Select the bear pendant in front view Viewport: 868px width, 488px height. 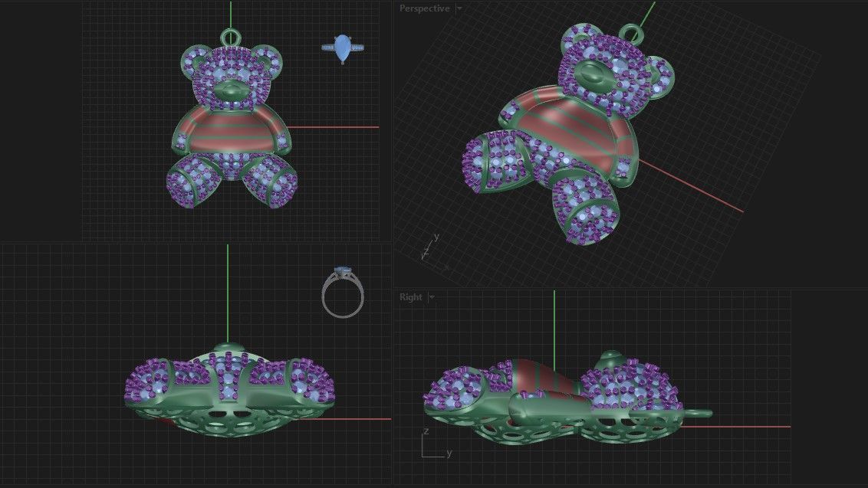pos(229,390)
